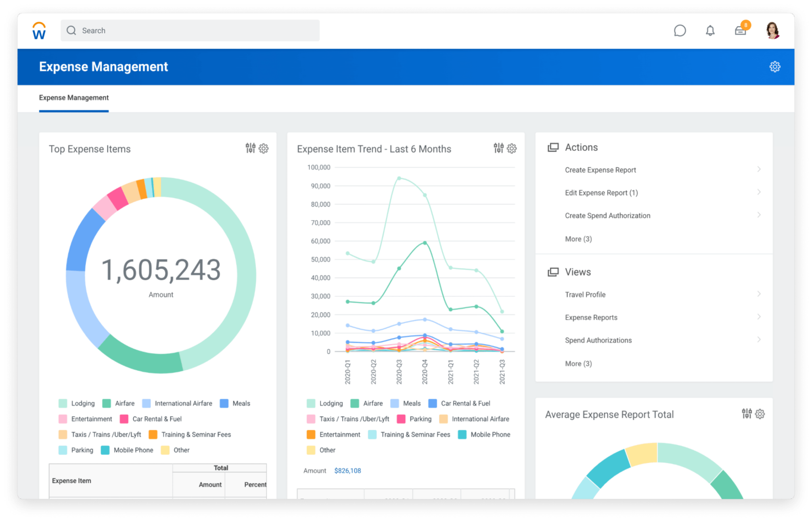Open the filter settings on Top Expense Items

pyautogui.click(x=251, y=148)
